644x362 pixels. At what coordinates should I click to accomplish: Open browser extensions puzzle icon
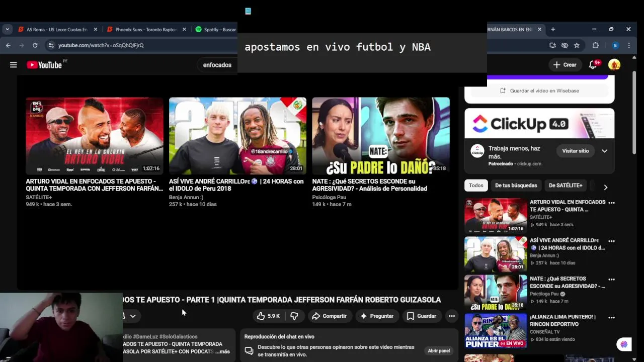point(596,45)
